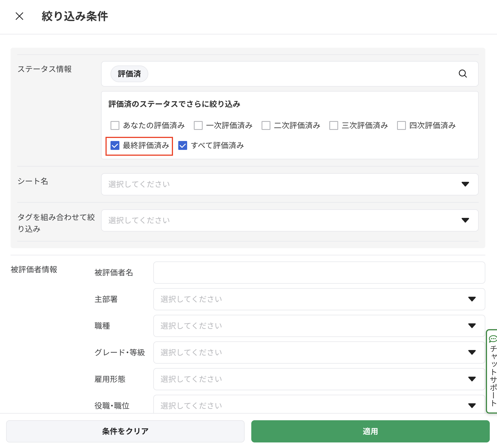Click the status search magnifier icon
Viewport: 497px width, 448px height.
(x=463, y=74)
